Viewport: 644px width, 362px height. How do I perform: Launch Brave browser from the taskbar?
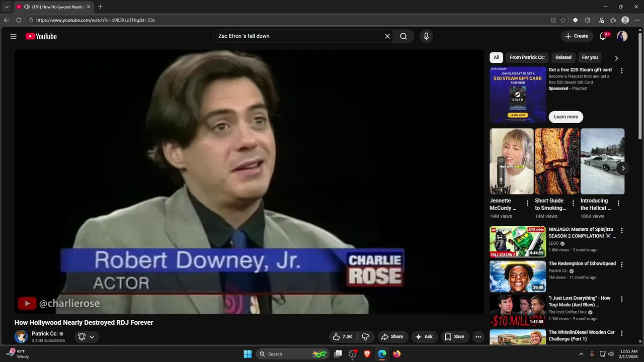click(x=367, y=354)
